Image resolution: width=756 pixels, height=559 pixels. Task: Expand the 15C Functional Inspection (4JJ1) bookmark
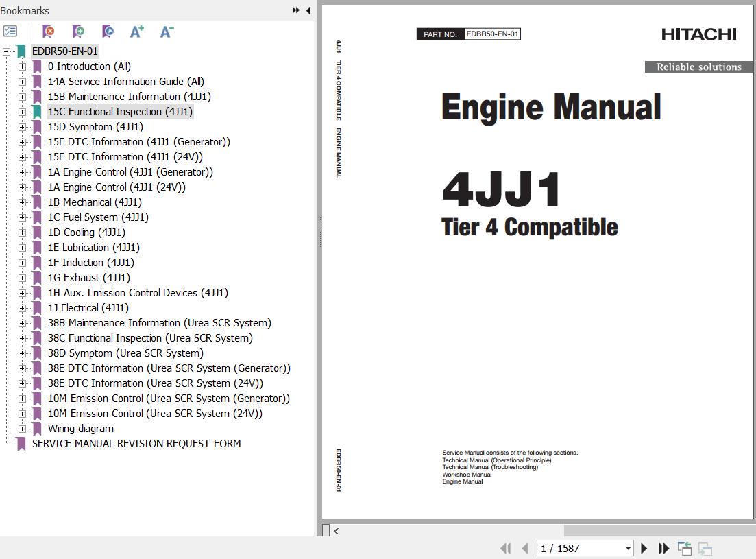pyautogui.click(x=22, y=112)
